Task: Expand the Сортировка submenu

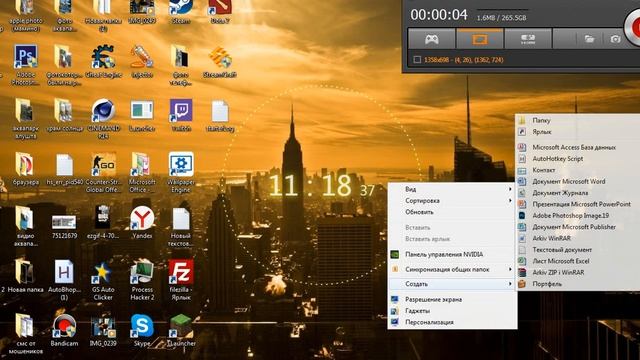Action: [452, 201]
